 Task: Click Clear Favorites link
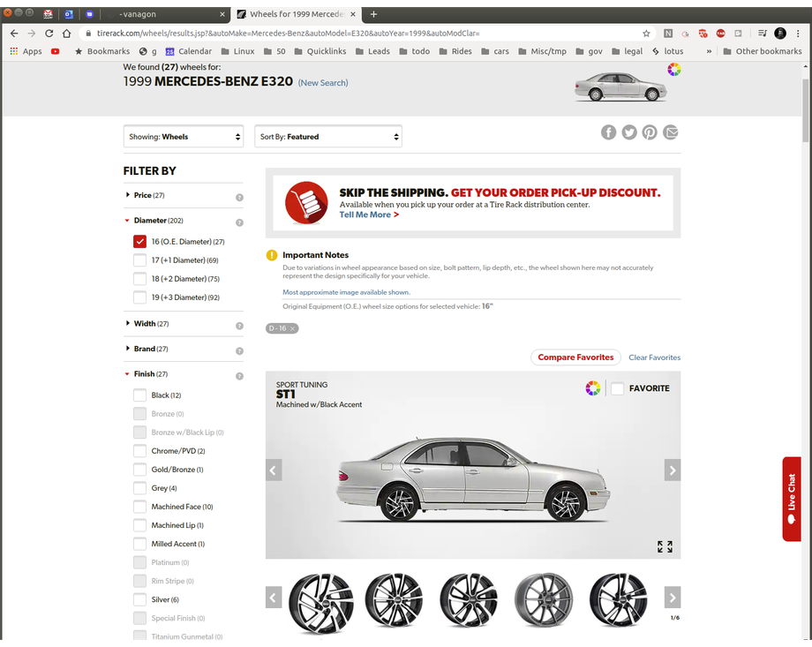click(x=655, y=357)
